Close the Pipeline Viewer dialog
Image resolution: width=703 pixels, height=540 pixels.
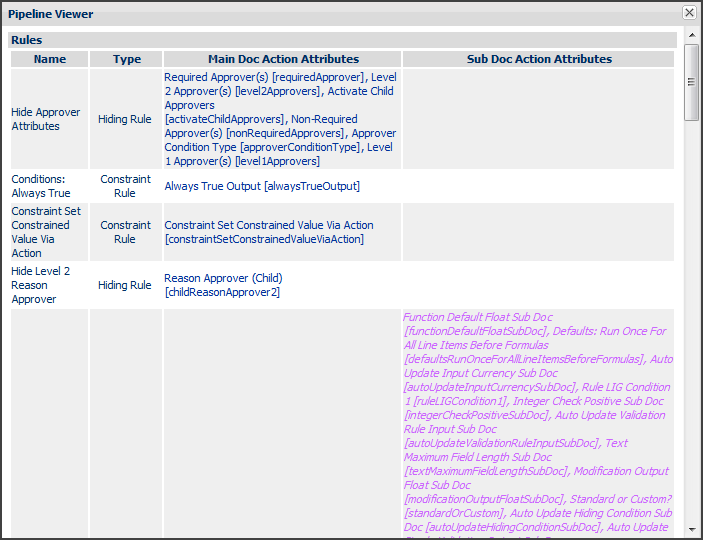[689, 13]
